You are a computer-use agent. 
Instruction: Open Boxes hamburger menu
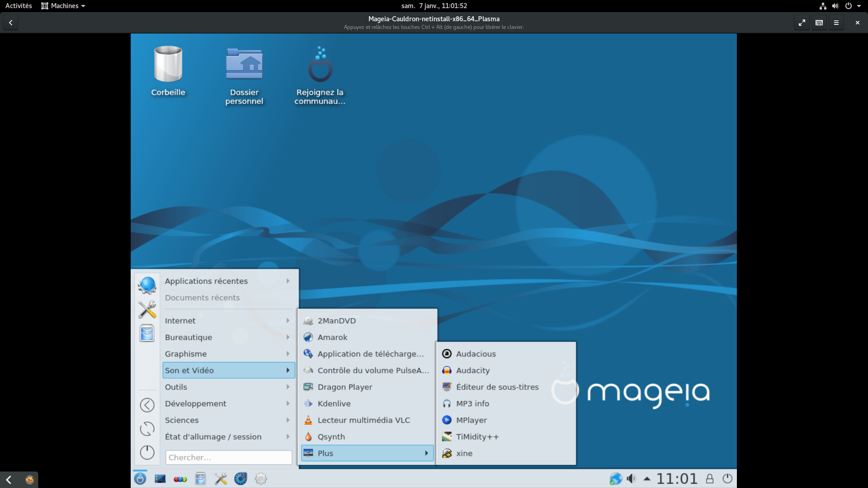pyautogui.click(x=836, y=23)
